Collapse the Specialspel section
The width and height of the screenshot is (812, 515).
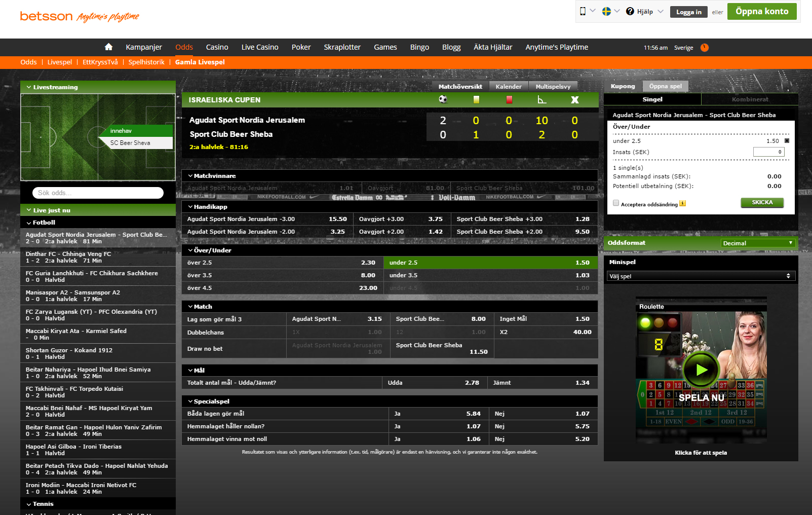click(x=189, y=401)
